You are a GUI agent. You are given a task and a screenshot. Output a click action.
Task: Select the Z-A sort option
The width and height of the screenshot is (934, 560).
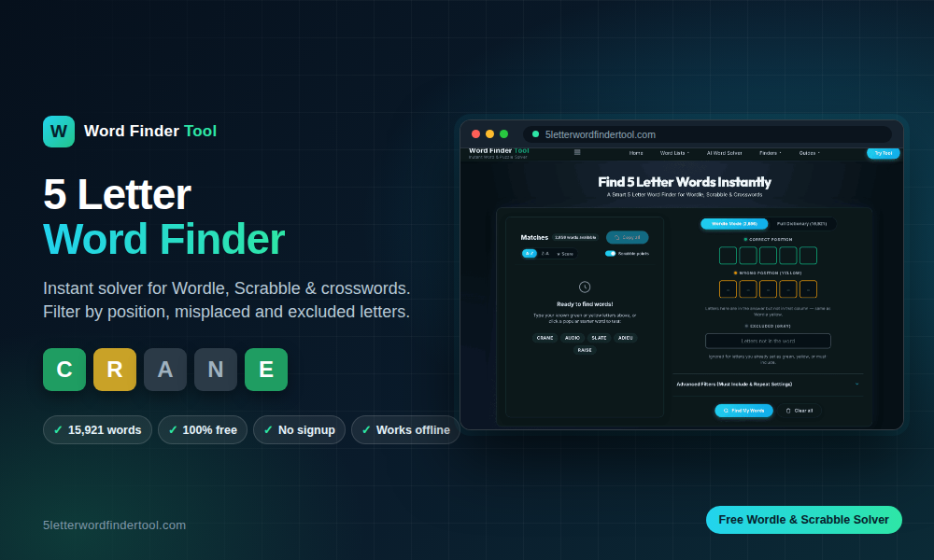(x=545, y=254)
